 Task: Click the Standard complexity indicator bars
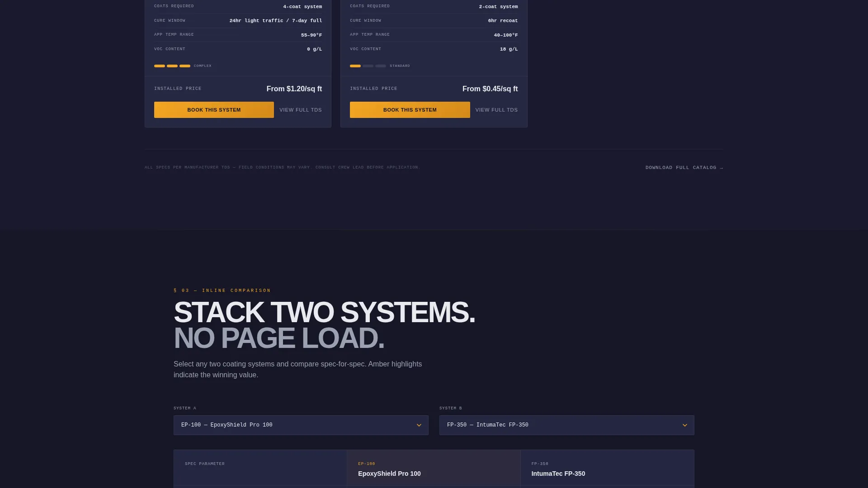point(368,66)
